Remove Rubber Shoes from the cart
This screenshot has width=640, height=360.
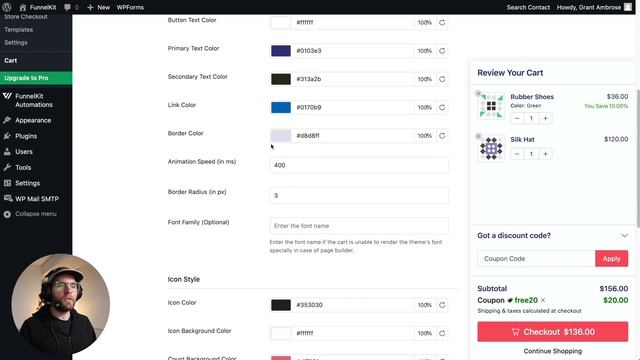click(x=478, y=93)
